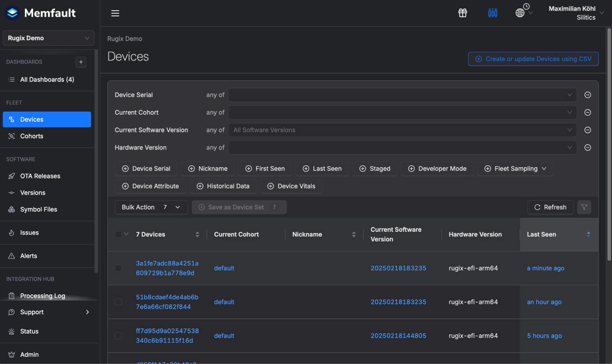612x364 pixels.
Task: Open the Current Software Version dropdown
Action: point(402,129)
